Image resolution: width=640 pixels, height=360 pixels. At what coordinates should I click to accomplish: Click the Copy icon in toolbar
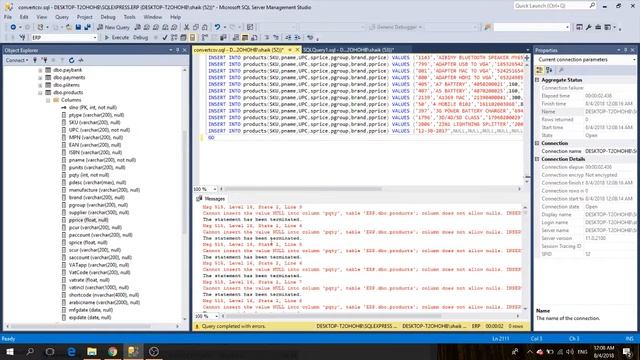pos(196,27)
